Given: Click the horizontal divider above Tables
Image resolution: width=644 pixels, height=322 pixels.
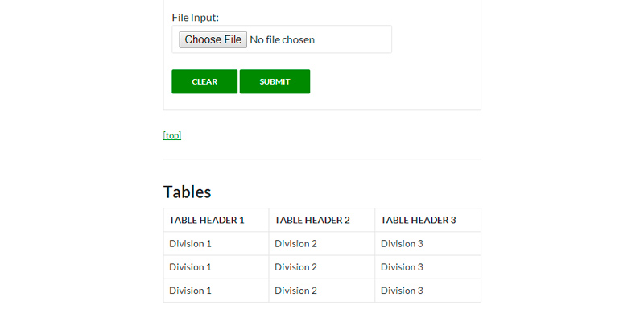Looking at the screenshot, I should point(322,159).
